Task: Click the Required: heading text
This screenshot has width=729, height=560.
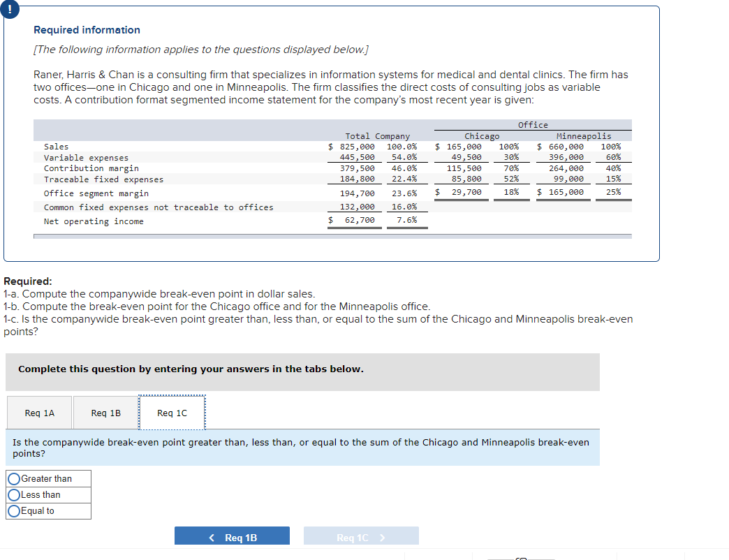Action: pyautogui.click(x=28, y=281)
